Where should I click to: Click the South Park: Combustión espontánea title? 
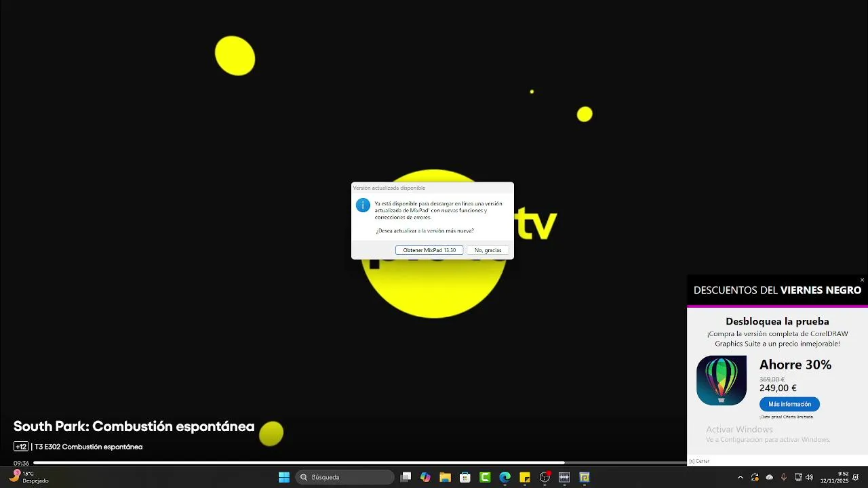(x=134, y=426)
